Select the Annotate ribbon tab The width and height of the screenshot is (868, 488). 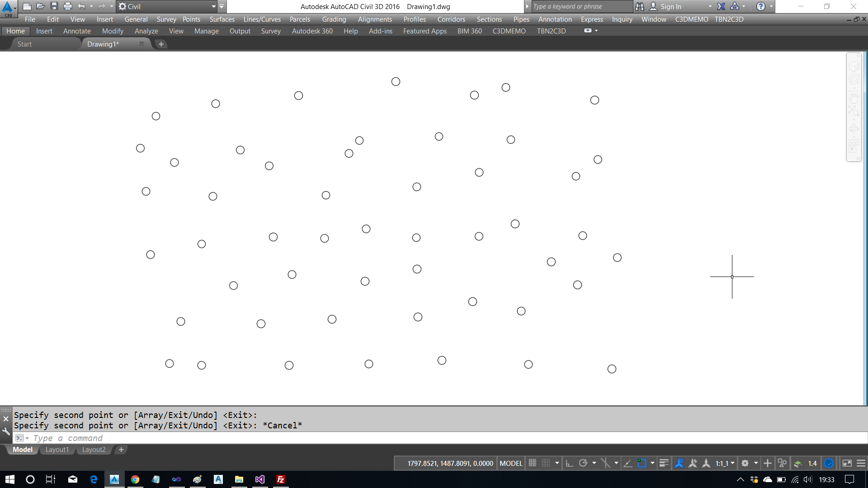[77, 31]
